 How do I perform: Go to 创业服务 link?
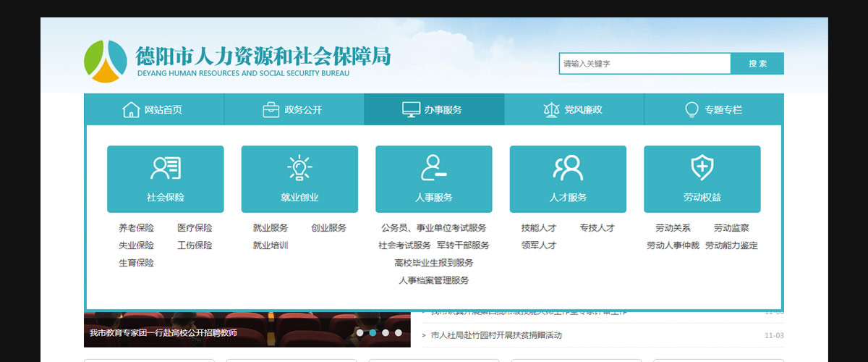click(329, 228)
